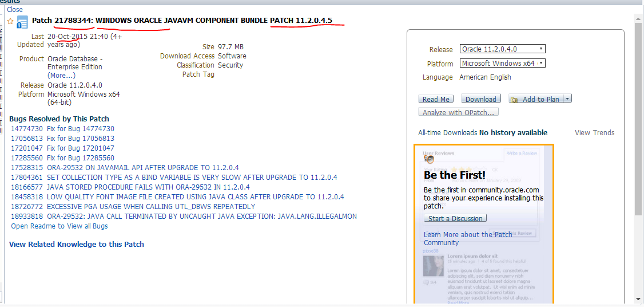This screenshot has height=307, width=644.
Task: Open bug number 18726772 link
Action: coord(27,207)
